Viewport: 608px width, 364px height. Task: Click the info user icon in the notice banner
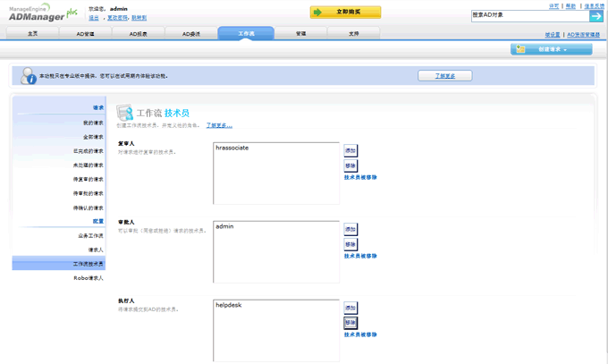pos(29,76)
